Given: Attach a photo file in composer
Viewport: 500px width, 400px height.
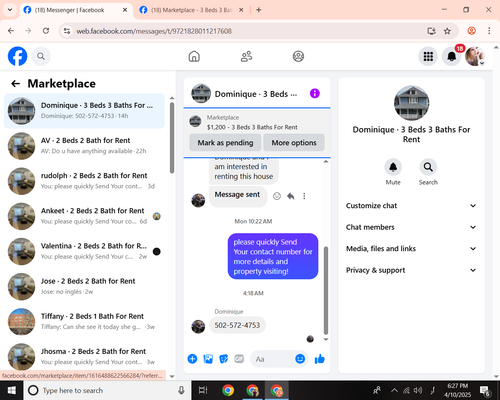Looking at the screenshot, I should [x=208, y=359].
